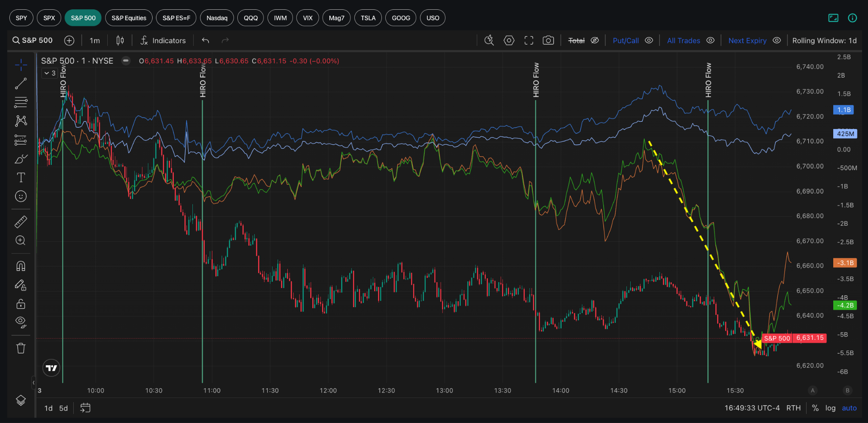Select the ruler measure tool

21,221
